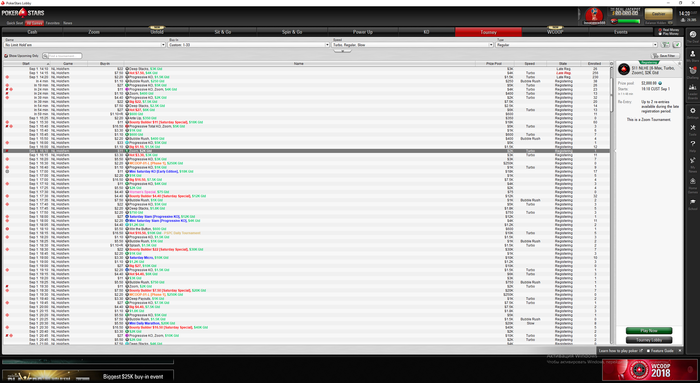The height and width of the screenshot is (383, 700).
Task: Open the Game dropdown (No Limit Hold'em)
Action: pyautogui.click(x=84, y=45)
